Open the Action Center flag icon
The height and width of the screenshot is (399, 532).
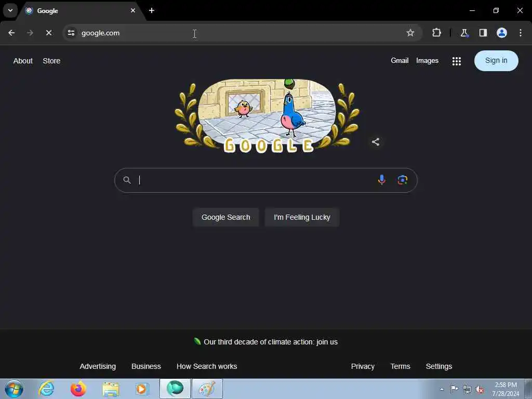tap(454, 389)
